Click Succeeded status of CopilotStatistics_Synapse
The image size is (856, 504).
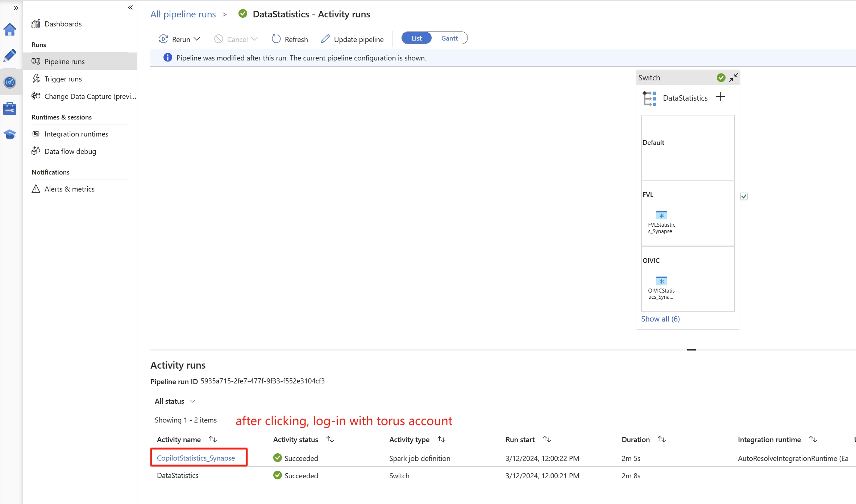[295, 458]
